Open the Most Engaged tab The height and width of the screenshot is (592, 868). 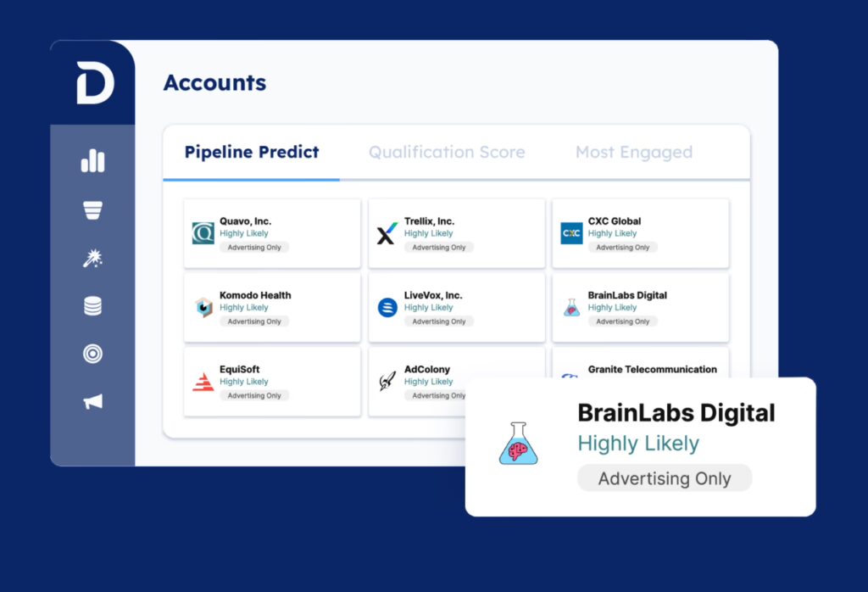[x=633, y=153]
